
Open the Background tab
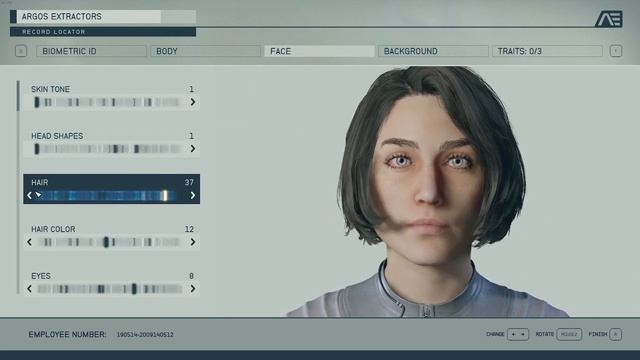click(433, 51)
